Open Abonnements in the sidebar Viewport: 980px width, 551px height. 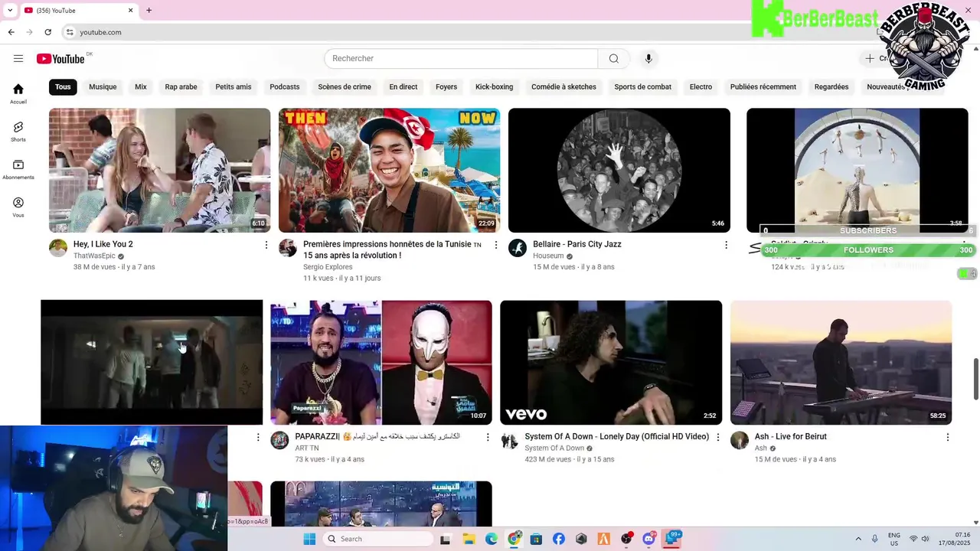click(x=18, y=169)
